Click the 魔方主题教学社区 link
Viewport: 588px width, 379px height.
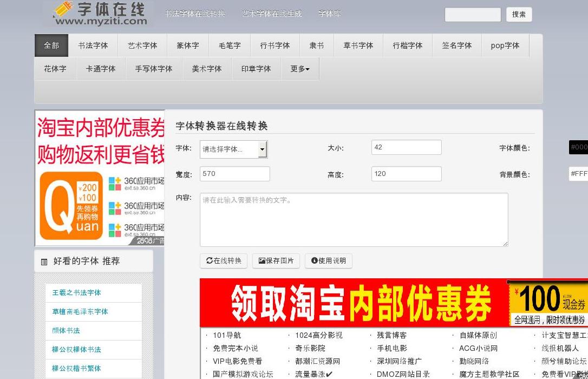[x=489, y=374]
